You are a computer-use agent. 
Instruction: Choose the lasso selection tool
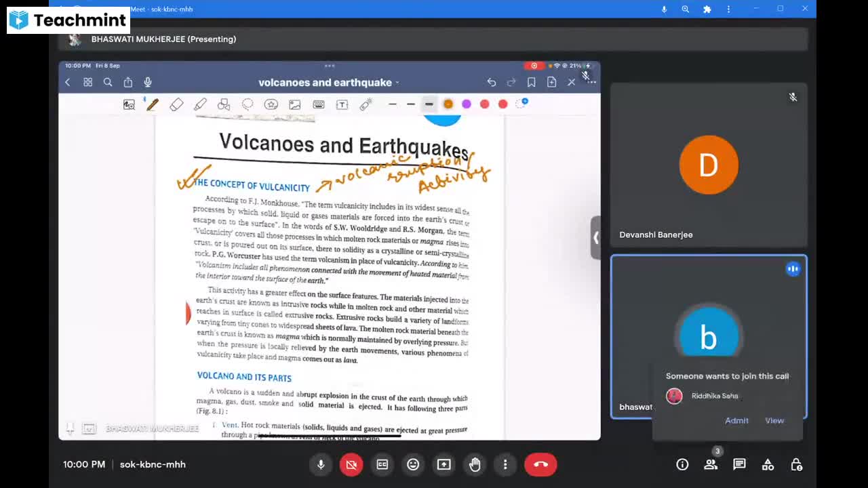[x=248, y=104]
